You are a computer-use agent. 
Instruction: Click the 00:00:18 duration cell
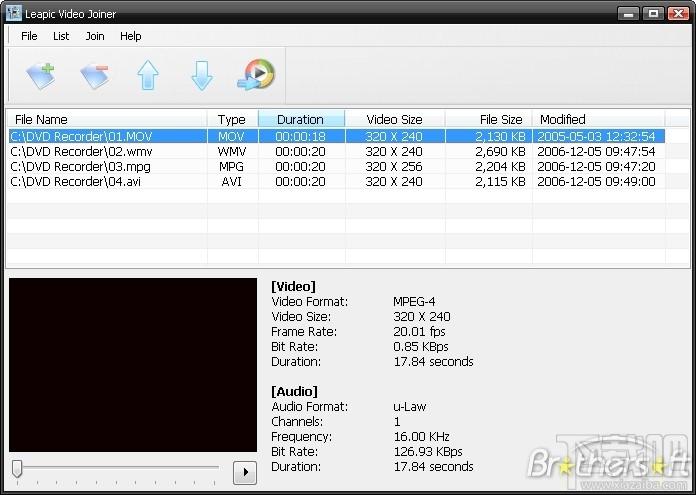(301, 136)
